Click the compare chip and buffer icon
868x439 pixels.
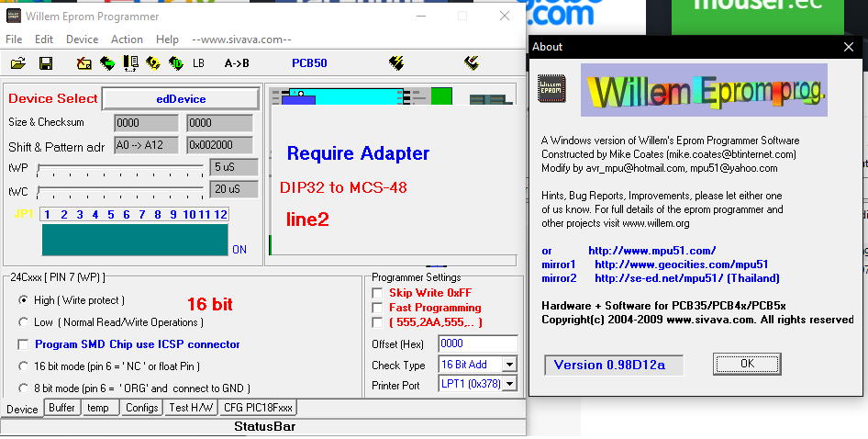click(x=130, y=63)
